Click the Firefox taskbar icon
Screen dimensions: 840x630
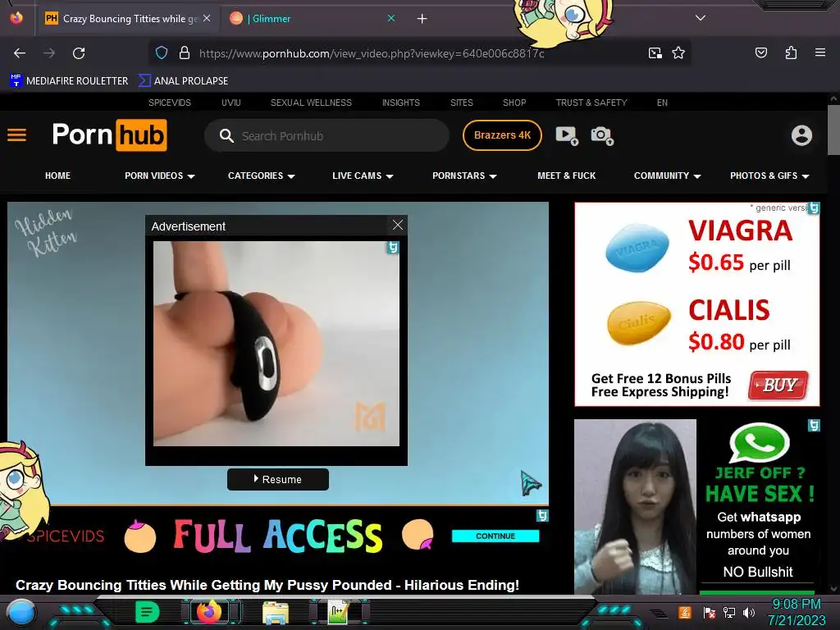click(x=209, y=612)
